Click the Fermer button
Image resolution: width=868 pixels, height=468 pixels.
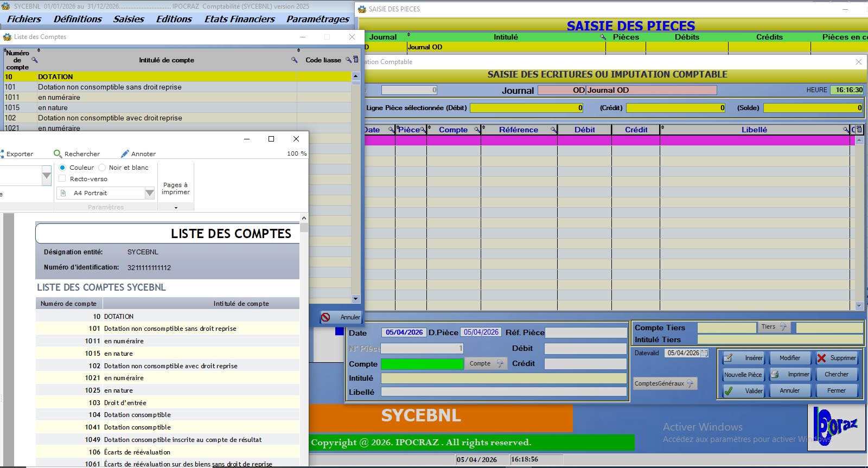pyautogui.click(x=837, y=390)
